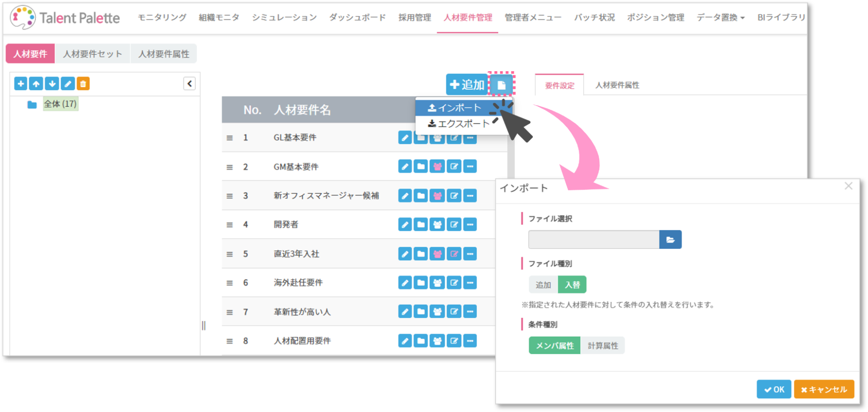Screen dimensions: 868x412
Task: Move the selected folder down with the down arrow icon
Action: point(52,83)
